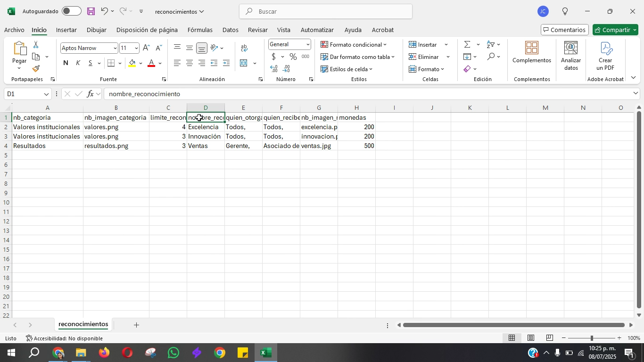Viewport: 644px width, 362px height.
Task: Open the Comentarios pane
Action: [x=564, y=30]
